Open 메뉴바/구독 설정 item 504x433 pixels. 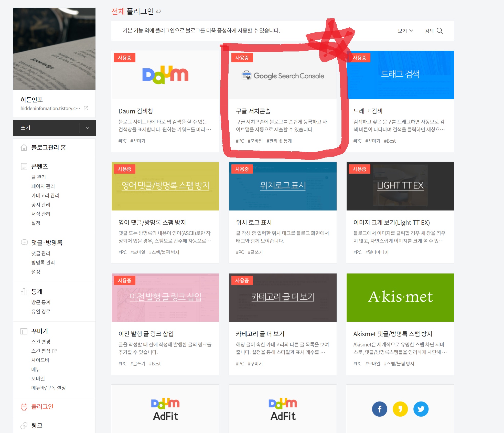[48, 388]
